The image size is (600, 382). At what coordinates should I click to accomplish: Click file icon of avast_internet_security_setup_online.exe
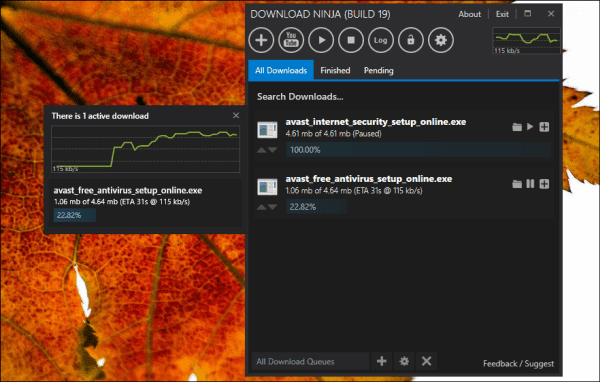pos(267,129)
